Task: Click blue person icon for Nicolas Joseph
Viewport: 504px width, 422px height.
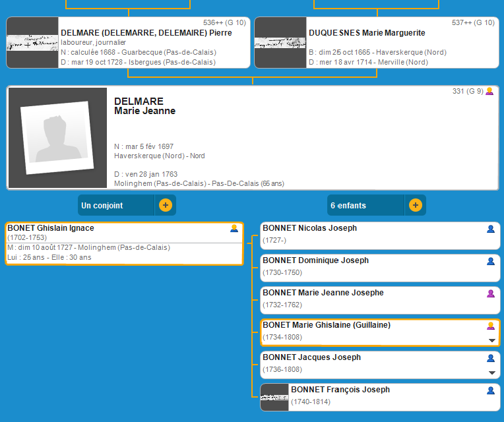Action: (x=490, y=229)
